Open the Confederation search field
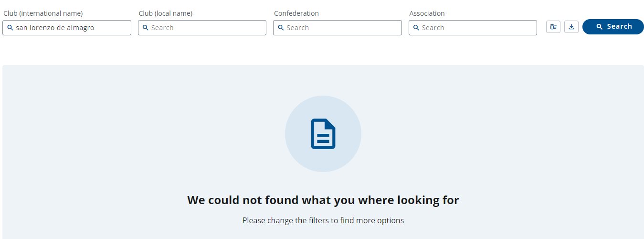Viewport: 644px width, 239px height. (338, 28)
